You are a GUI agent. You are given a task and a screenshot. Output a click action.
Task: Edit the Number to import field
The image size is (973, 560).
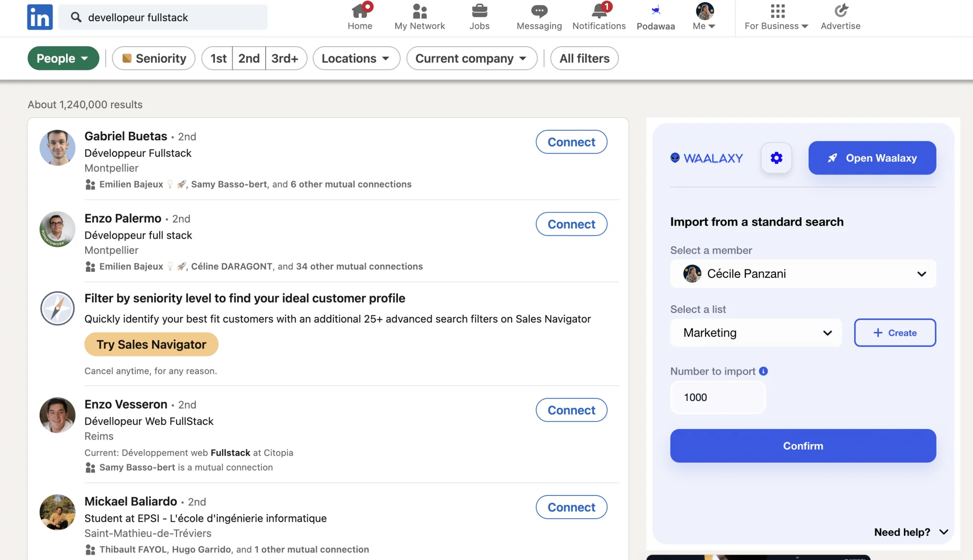click(718, 397)
